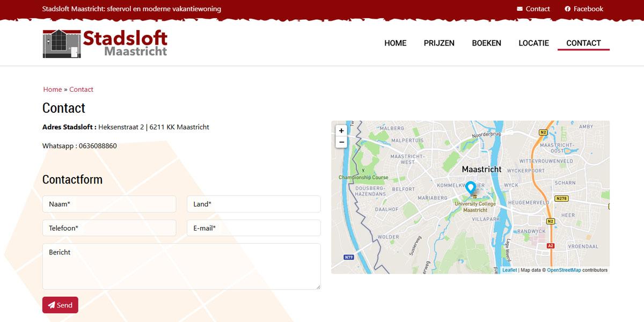Open the Locatie menu item
Viewport: 644px width, 322px height.
[x=533, y=43]
